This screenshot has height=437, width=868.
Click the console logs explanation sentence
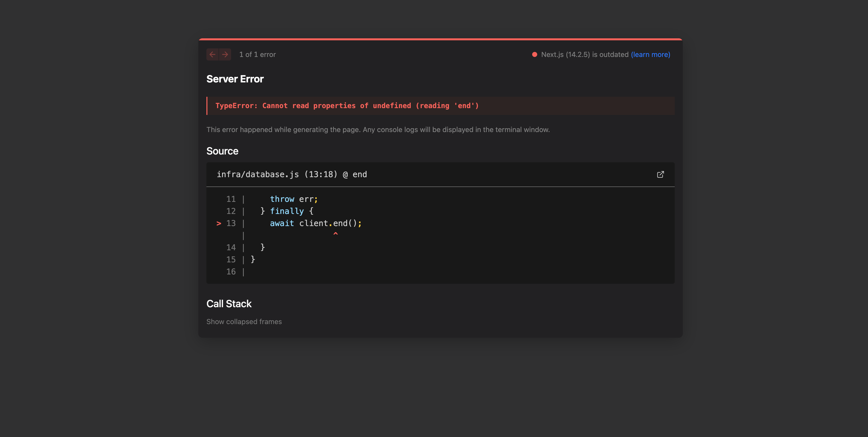tap(378, 130)
